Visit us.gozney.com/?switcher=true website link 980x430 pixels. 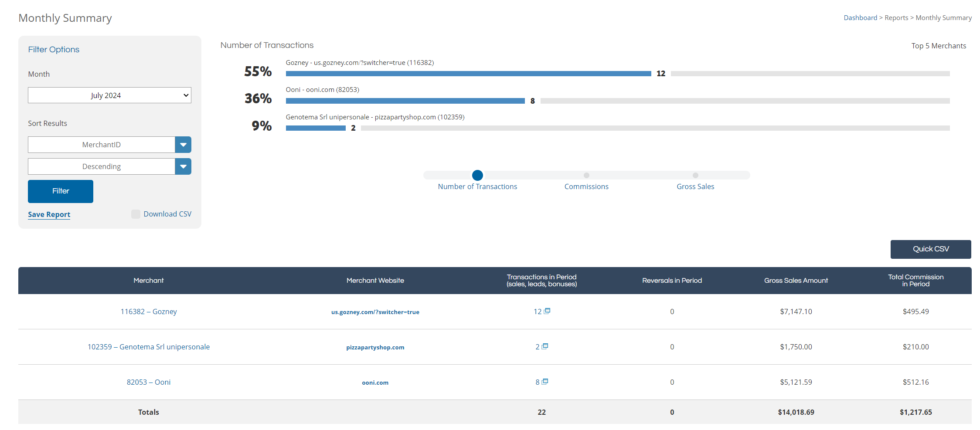click(375, 312)
